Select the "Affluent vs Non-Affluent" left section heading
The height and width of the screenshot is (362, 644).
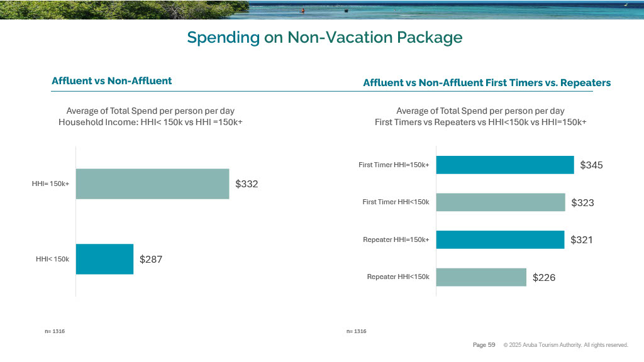click(x=111, y=80)
